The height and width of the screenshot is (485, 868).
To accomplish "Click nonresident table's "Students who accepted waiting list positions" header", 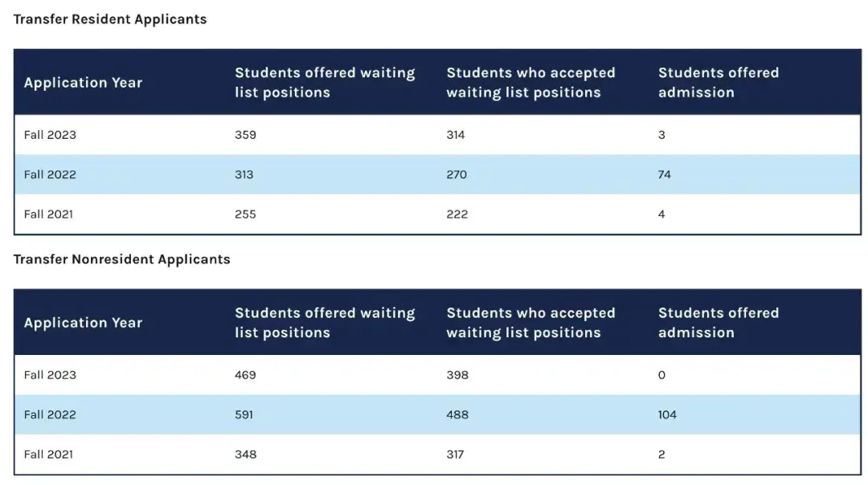I will pos(530,323).
